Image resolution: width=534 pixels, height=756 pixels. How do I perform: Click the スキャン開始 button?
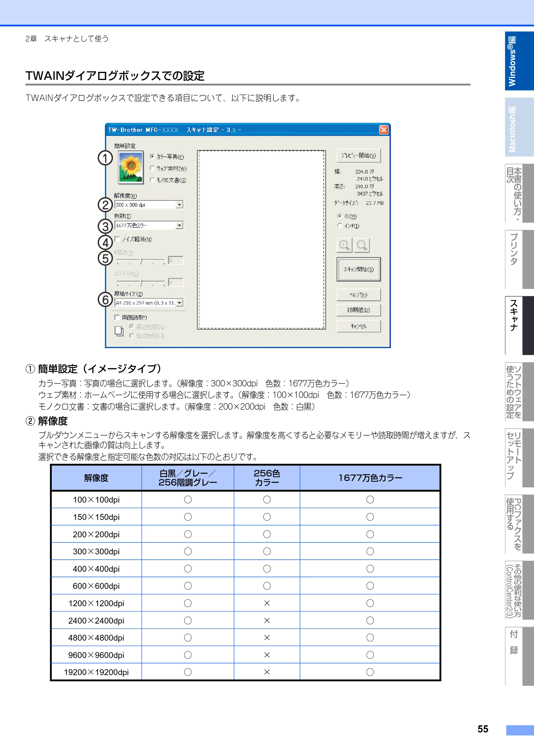tap(359, 269)
